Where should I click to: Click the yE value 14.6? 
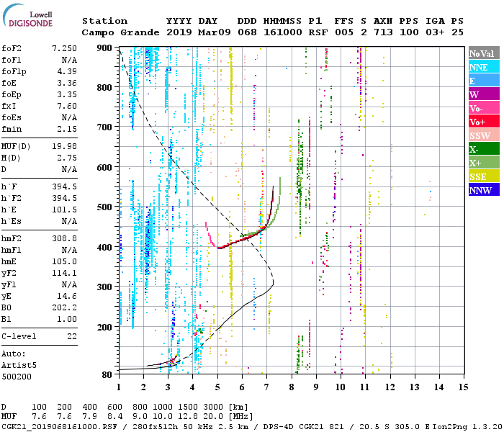pos(67,297)
